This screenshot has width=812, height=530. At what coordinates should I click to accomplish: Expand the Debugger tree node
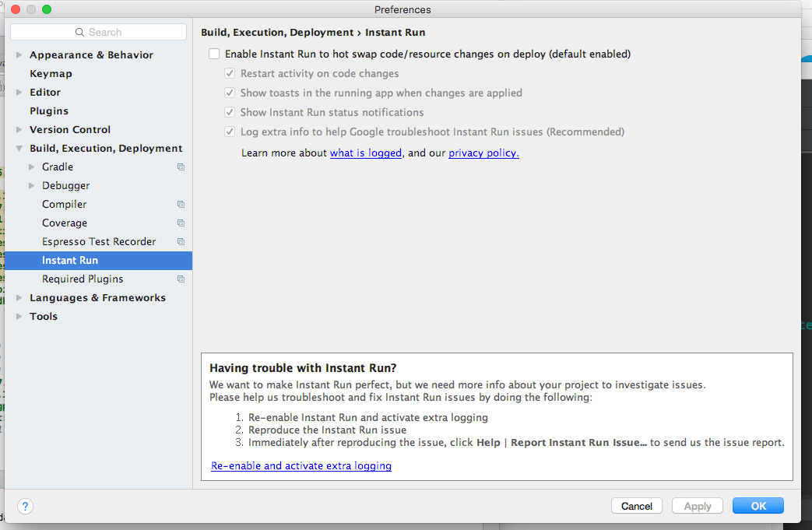(32, 185)
